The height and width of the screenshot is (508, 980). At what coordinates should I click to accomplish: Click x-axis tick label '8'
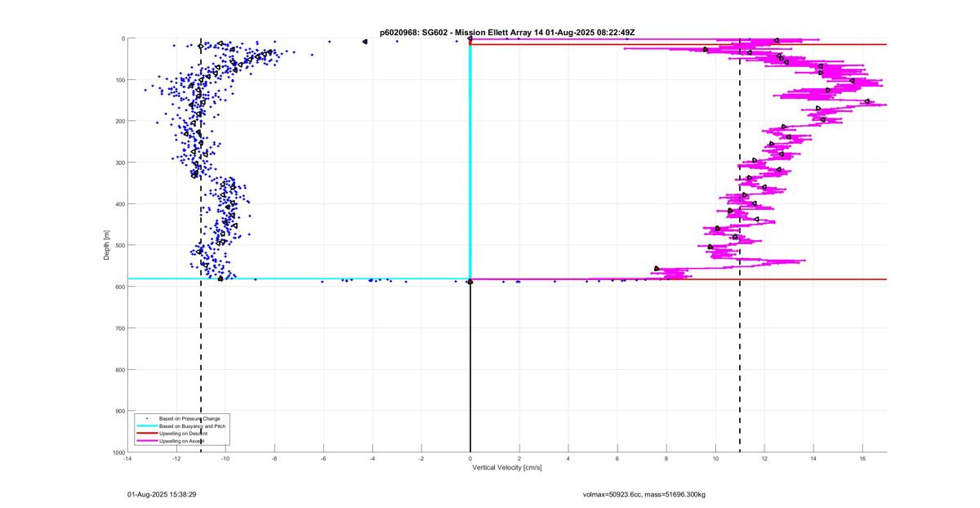point(666,458)
